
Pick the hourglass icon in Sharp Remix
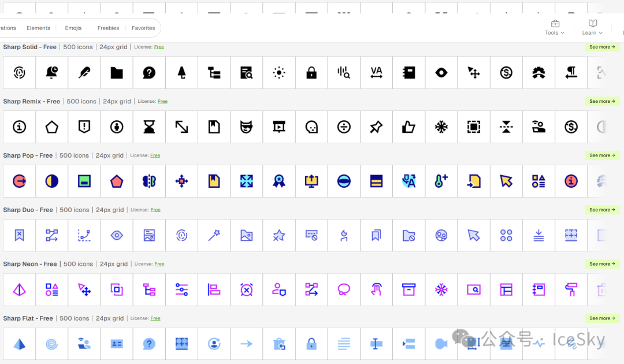(149, 127)
